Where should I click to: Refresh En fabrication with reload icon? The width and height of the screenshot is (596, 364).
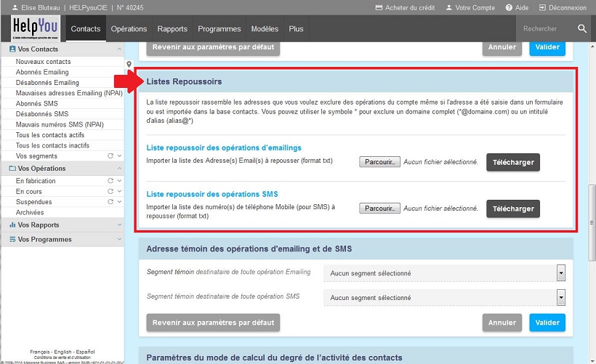click(x=110, y=181)
